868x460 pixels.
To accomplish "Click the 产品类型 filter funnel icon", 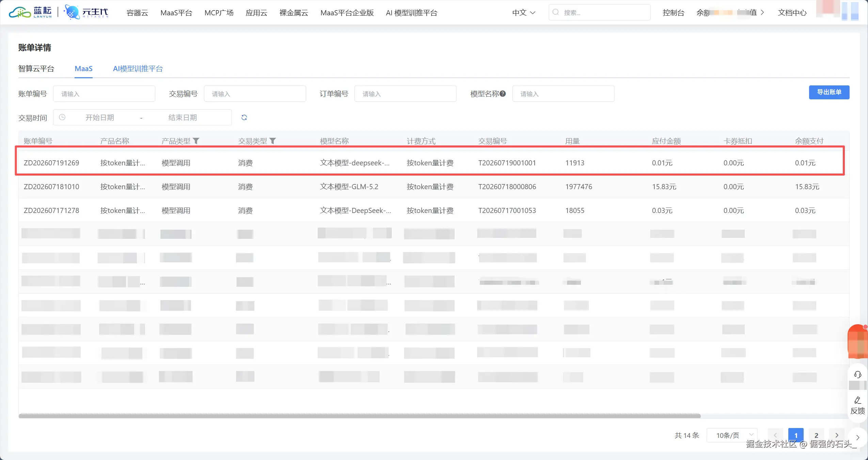I will click(x=196, y=141).
